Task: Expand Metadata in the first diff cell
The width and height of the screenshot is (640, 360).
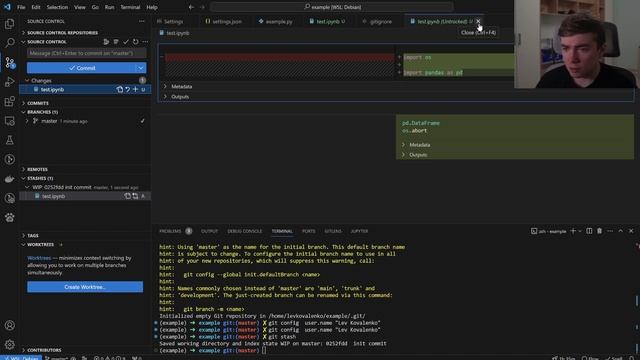Action: pyautogui.click(x=165, y=87)
